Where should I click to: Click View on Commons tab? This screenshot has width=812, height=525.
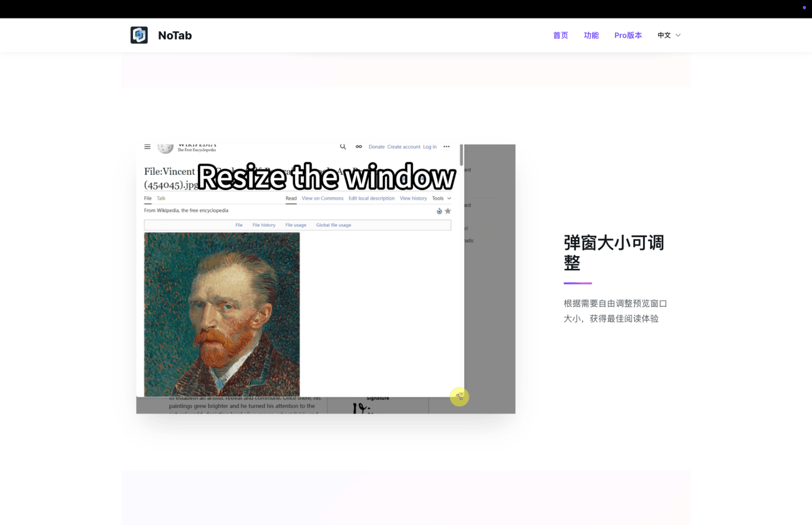(x=323, y=198)
